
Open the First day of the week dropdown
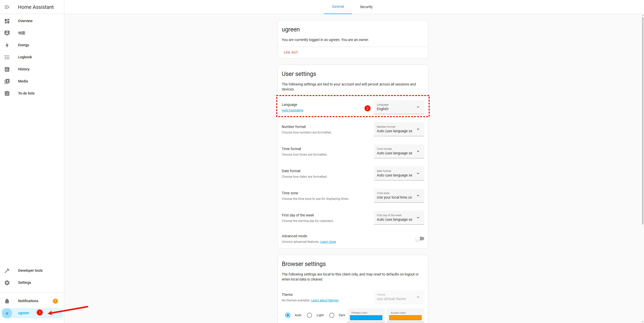pos(399,218)
